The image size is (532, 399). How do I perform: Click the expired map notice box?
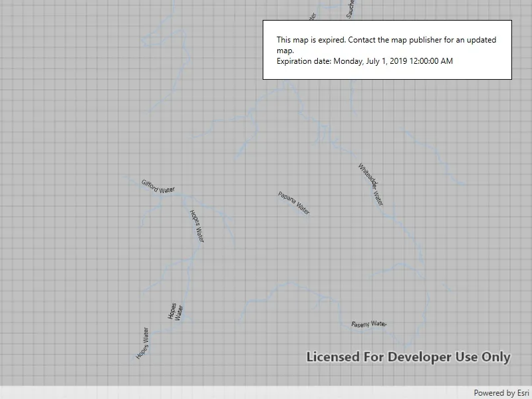[387, 50]
